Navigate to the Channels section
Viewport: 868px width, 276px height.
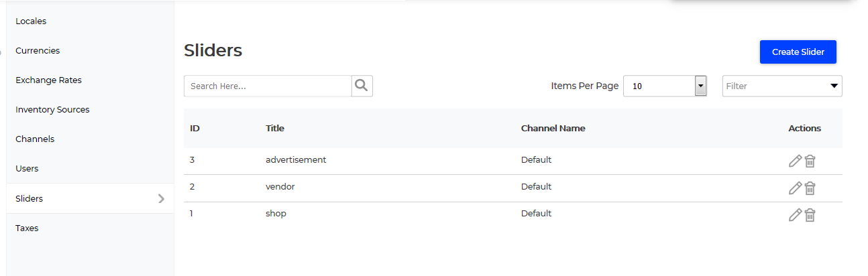coord(35,139)
